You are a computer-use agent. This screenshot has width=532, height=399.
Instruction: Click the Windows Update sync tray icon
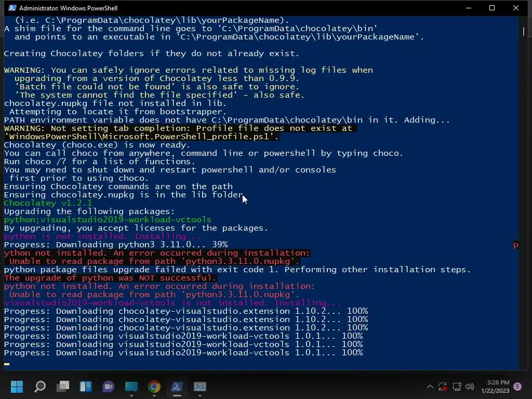[443, 387]
